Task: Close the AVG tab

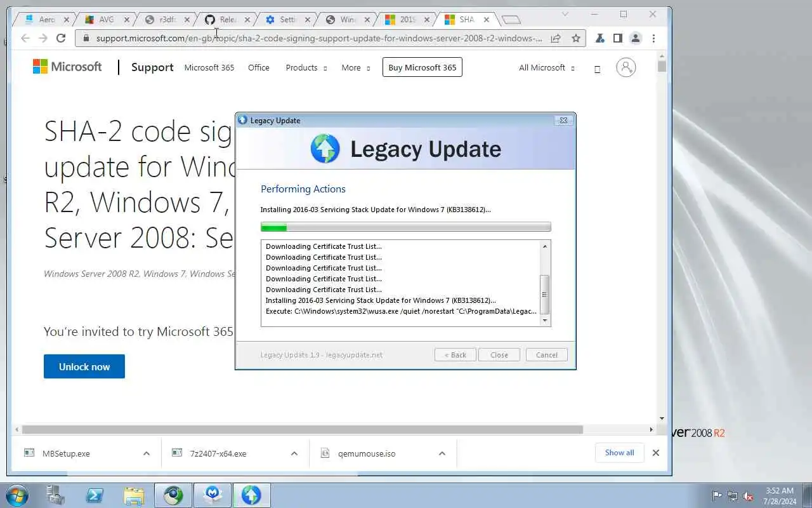Action: point(127,20)
